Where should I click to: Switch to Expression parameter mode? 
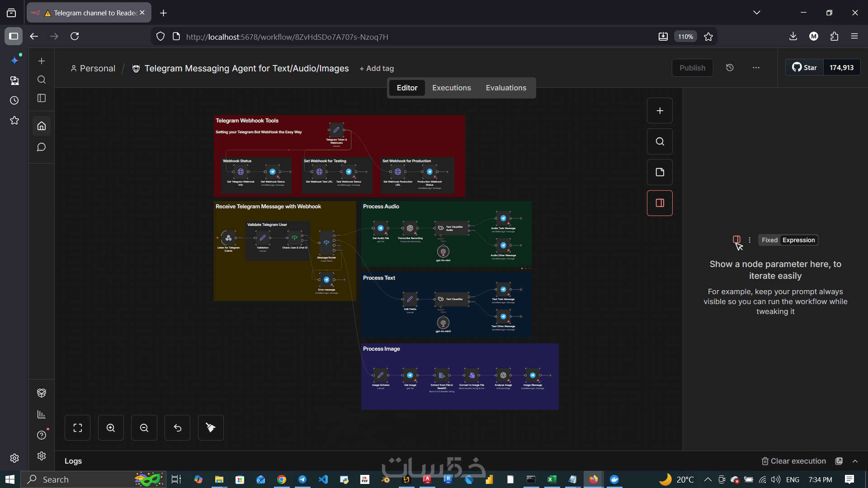798,240
